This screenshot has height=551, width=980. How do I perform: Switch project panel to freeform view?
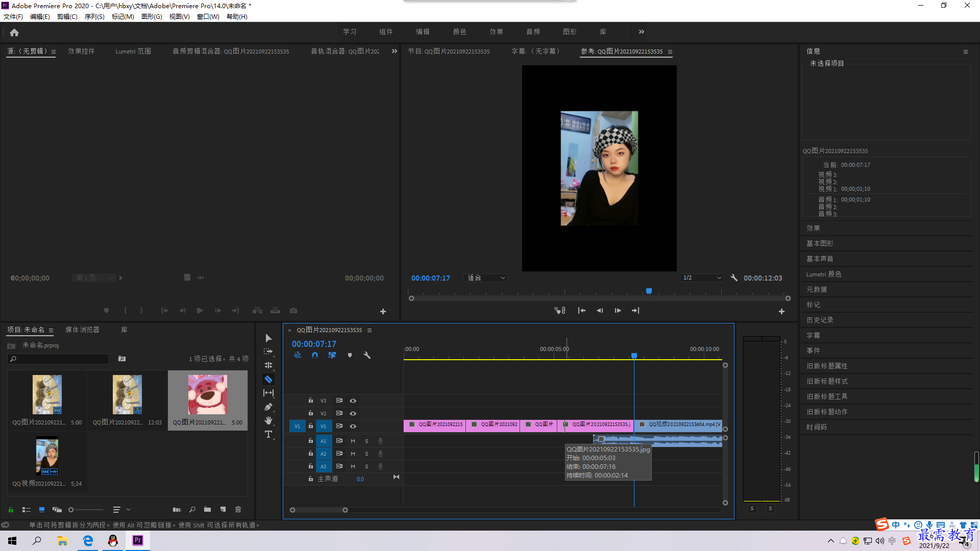(57, 510)
